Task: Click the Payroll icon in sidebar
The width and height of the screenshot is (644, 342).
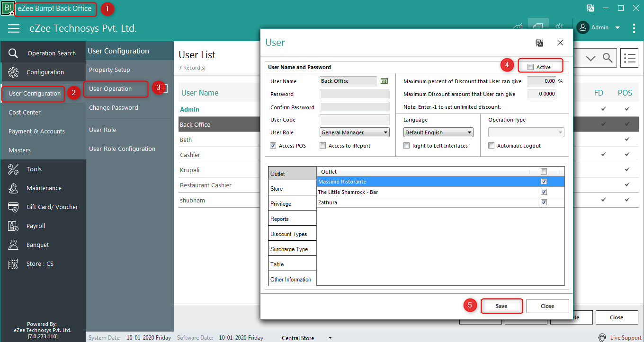Action: pos(13,226)
